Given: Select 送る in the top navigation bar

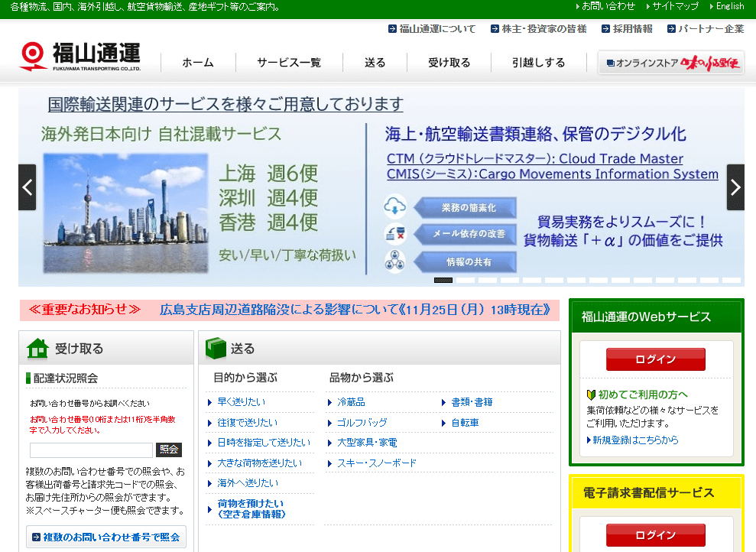Looking at the screenshot, I should click(375, 63).
